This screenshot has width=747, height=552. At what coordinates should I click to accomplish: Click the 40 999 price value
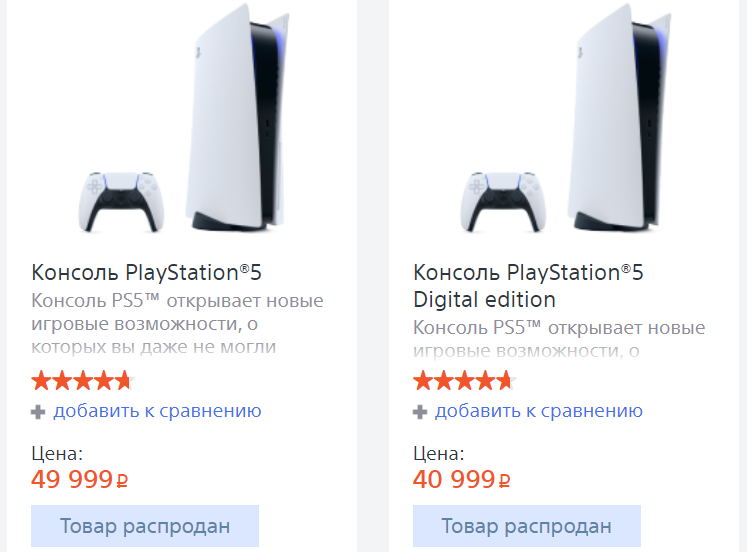click(454, 480)
